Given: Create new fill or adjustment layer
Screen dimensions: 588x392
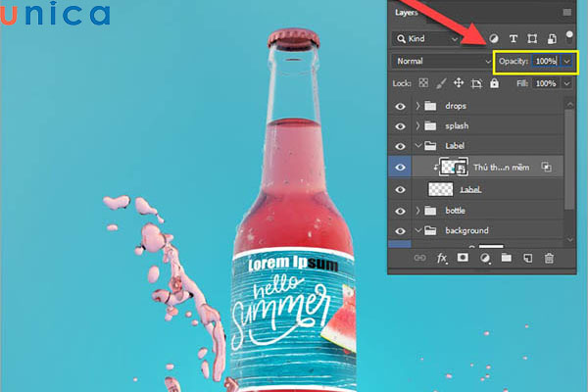Looking at the screenshot, I should 485,258.
